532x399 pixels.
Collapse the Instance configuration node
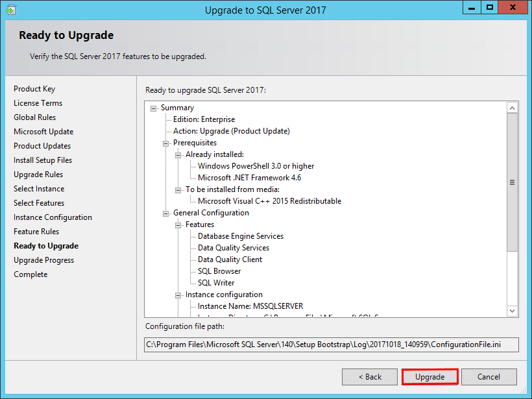[177, 295]
